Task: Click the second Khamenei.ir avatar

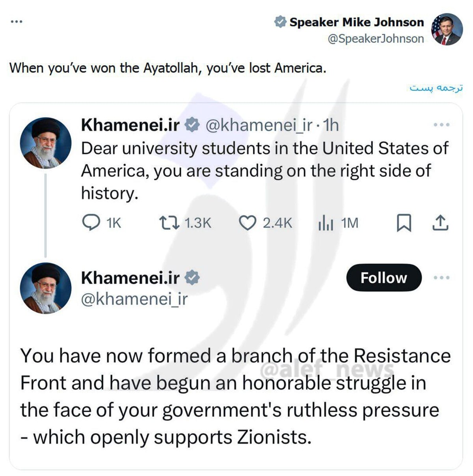Action: pyautogui.click(x=46, y=288)
